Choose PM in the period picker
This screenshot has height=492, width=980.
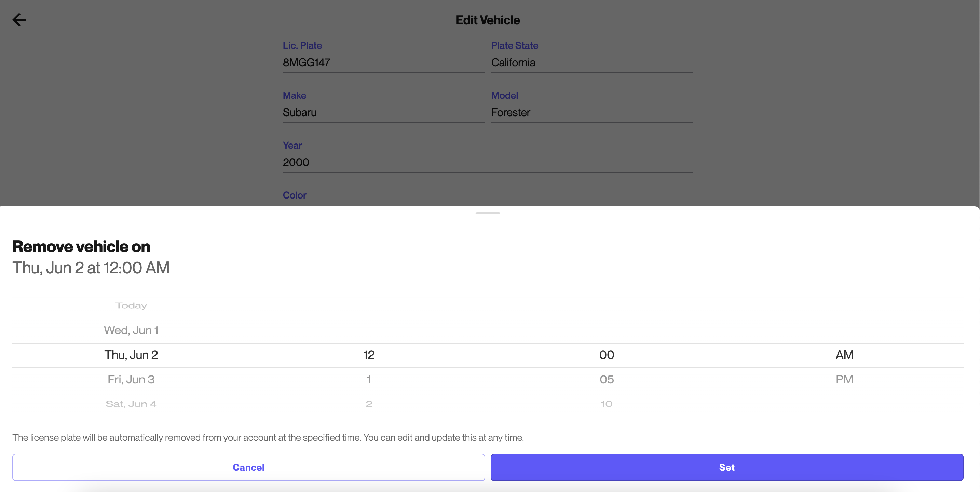[844, 379]
